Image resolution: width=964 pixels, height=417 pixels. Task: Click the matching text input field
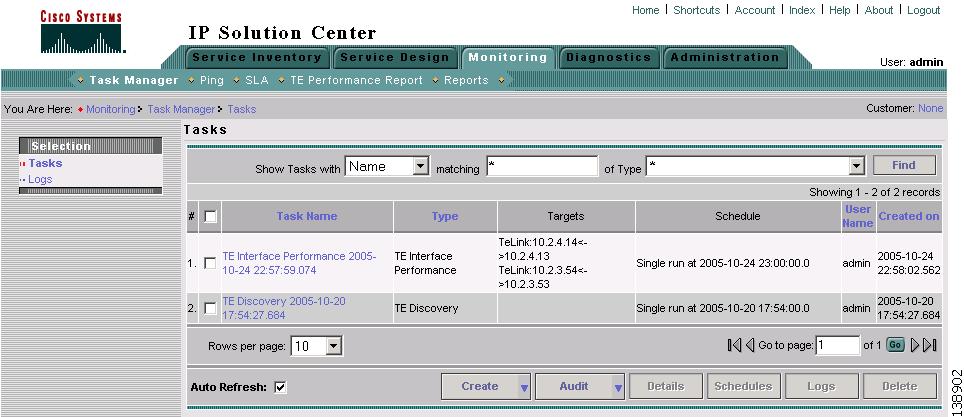coord(542,166)
